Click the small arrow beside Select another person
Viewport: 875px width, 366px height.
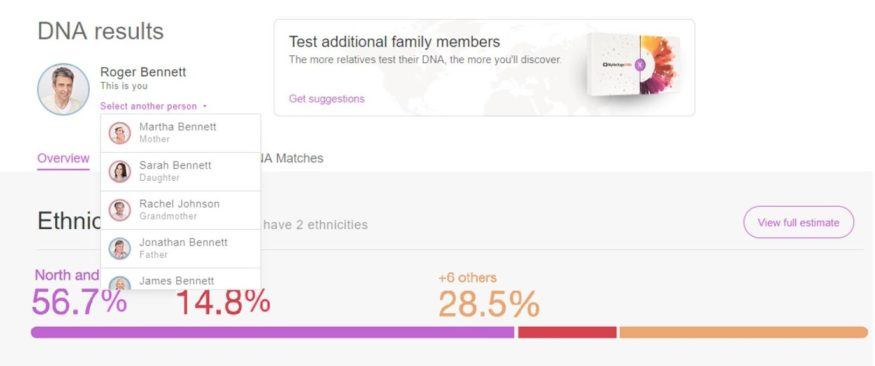point(205,106)
